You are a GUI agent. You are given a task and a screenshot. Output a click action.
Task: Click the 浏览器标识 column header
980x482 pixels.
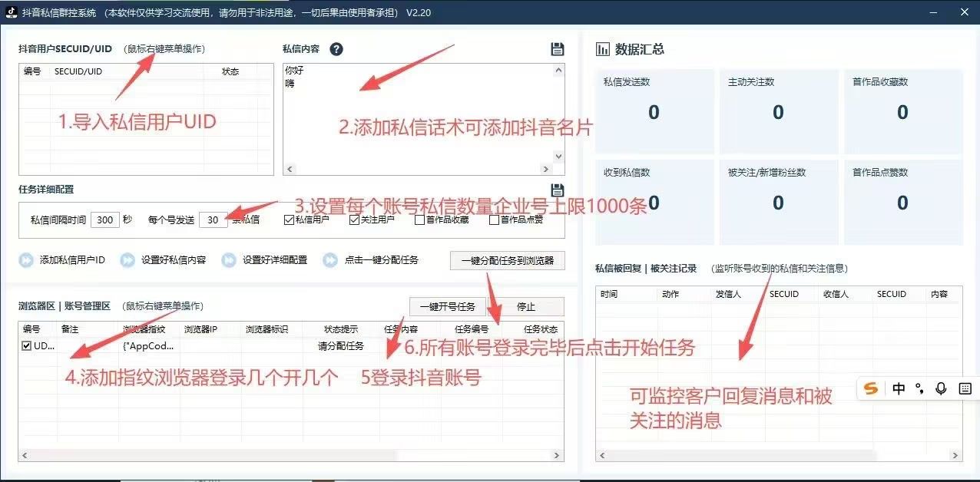[267, 329]
